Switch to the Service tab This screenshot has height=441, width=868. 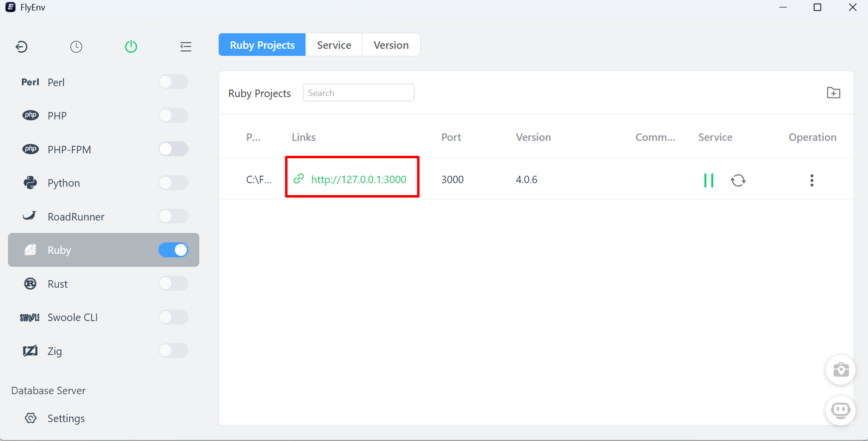click(x=334, y=45)
